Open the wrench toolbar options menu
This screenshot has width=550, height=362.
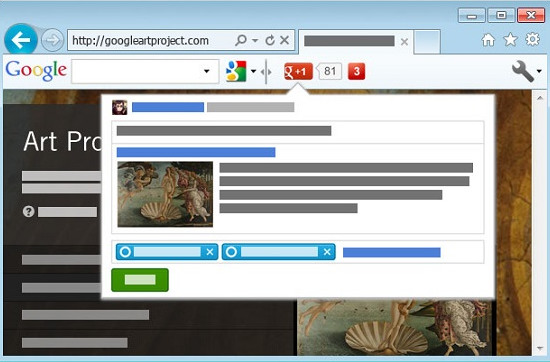click(x=526, y=71)
